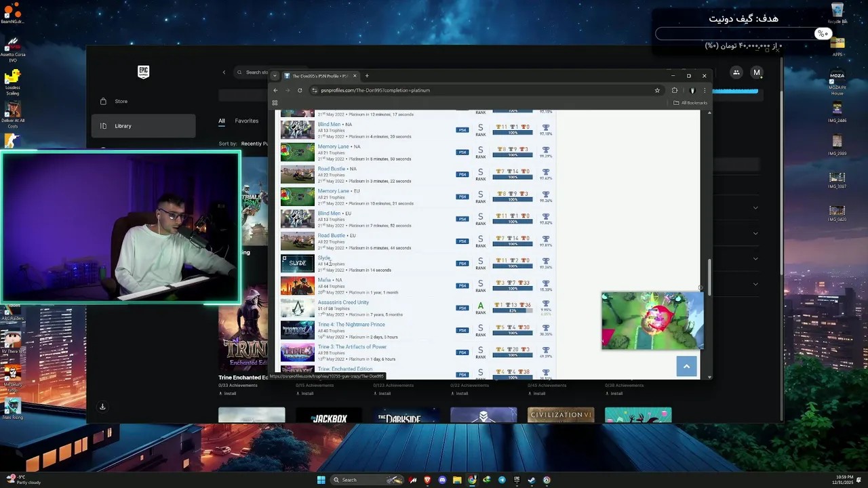Open the Windows Start menu
Viewport: 868px width, 488px height.
click(321, 480)
